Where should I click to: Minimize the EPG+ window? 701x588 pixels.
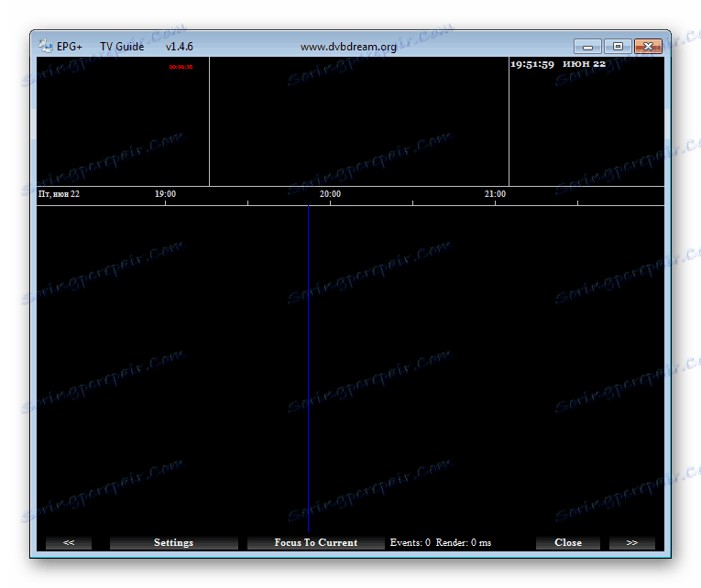587,47
